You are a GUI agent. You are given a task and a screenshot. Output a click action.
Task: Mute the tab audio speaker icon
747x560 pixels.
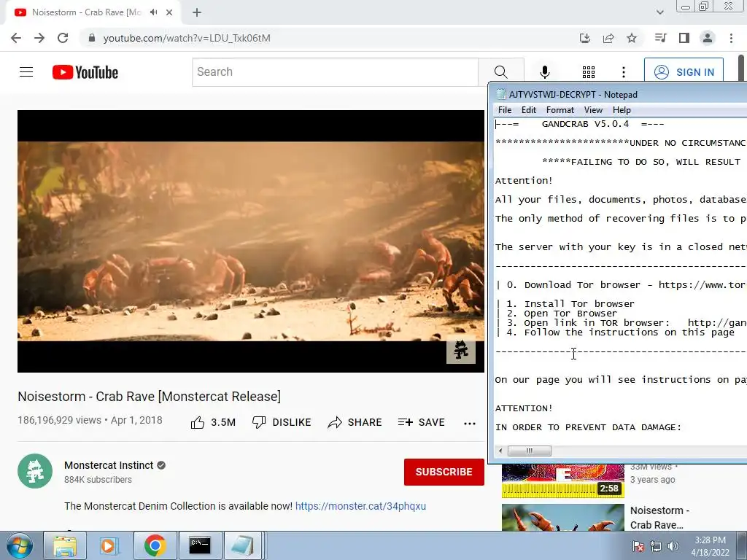153,12
